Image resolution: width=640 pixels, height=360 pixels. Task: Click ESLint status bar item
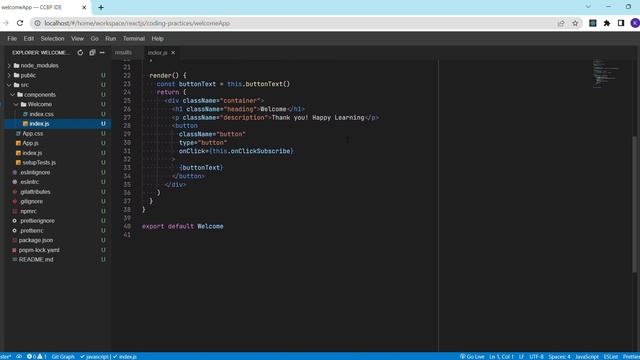pyautogui.click(x=611, y=356)
